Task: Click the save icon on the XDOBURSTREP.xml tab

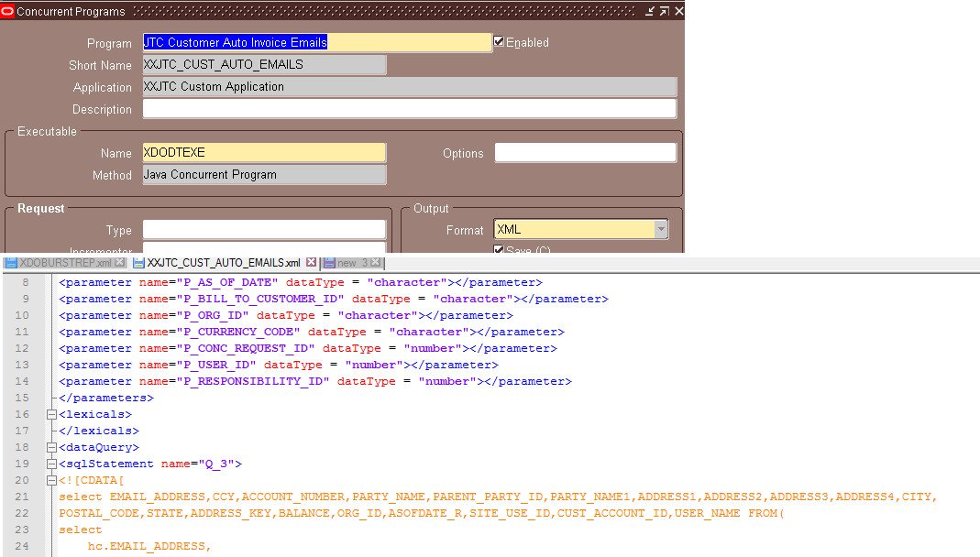Action: (12, 261)
